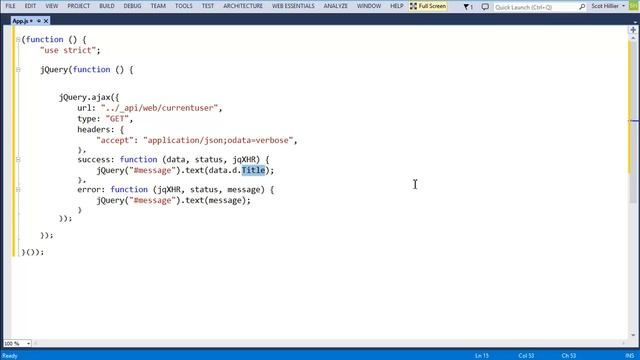Viewport: 640px width, 360px height.
Task: Click the "../_api/web/currentuser" url string
Action: [160, 108]
